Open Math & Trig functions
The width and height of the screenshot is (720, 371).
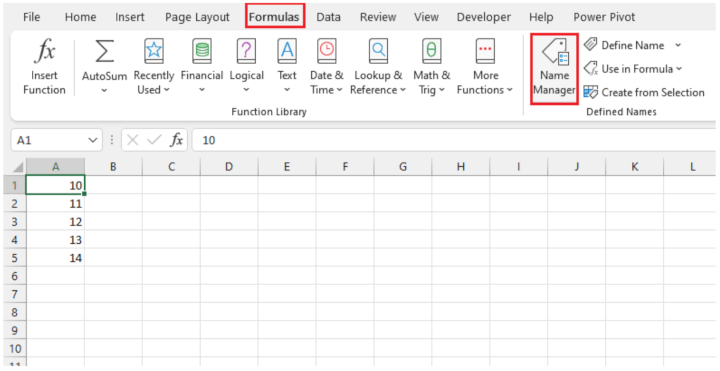pos(432,67)
